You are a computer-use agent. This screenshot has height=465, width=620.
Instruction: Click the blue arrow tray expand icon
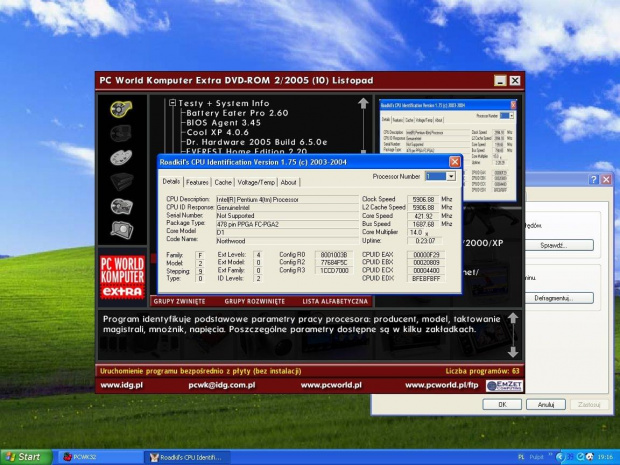(560, 457)
